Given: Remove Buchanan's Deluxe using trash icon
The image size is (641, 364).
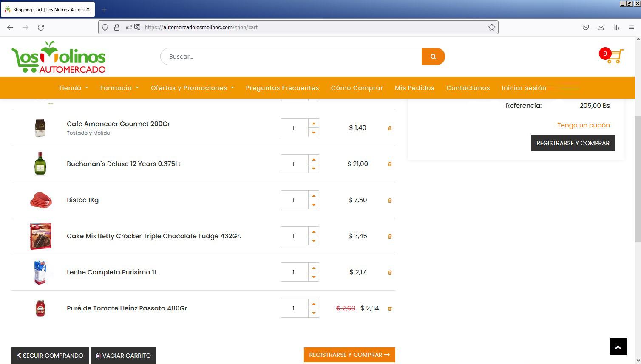Looking at the screenshot, I should coord(389,164).
